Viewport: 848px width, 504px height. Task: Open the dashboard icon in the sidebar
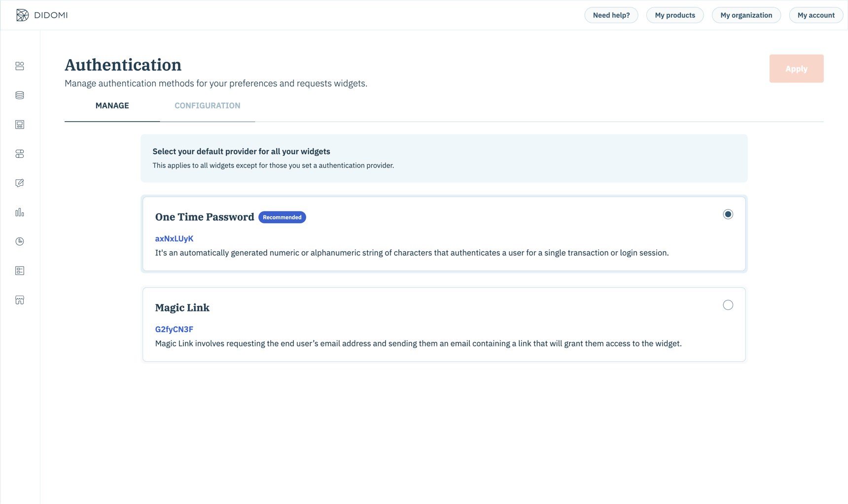pyautogui.click(x=20, y=66)
